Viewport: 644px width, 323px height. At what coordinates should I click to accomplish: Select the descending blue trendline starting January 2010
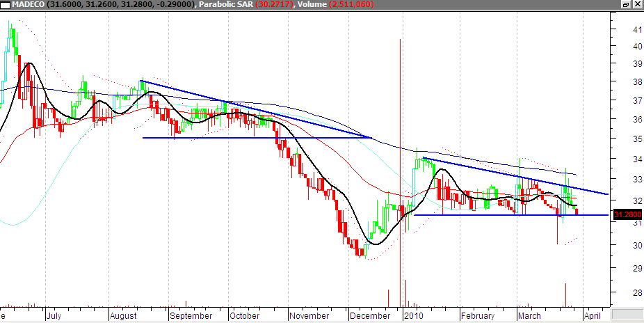pyautogui.click(x=515, y=176)
